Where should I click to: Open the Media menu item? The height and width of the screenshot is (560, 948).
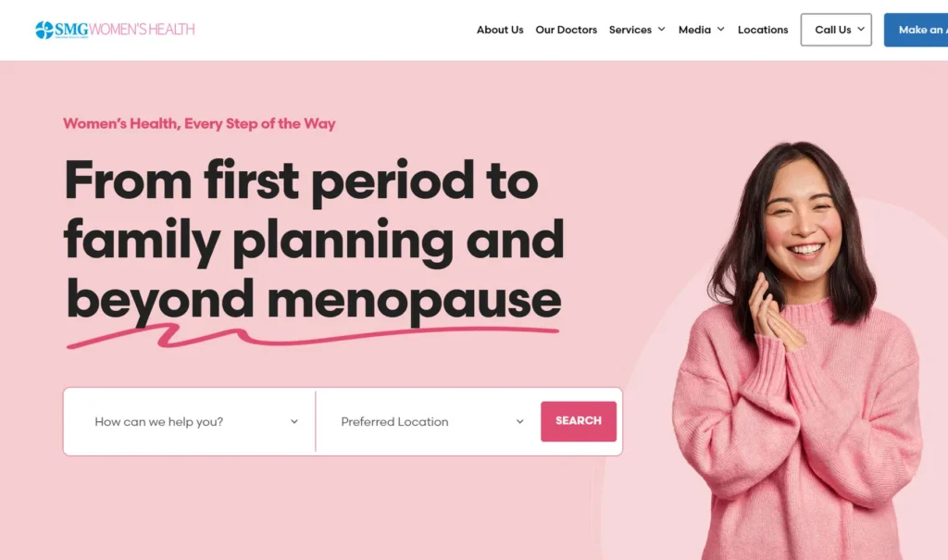tap(694, 30)
